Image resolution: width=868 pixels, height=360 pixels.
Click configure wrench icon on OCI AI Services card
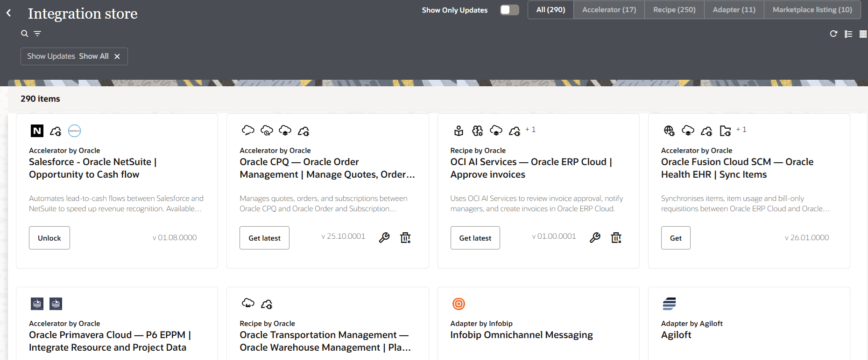click(x=595, y=238)
